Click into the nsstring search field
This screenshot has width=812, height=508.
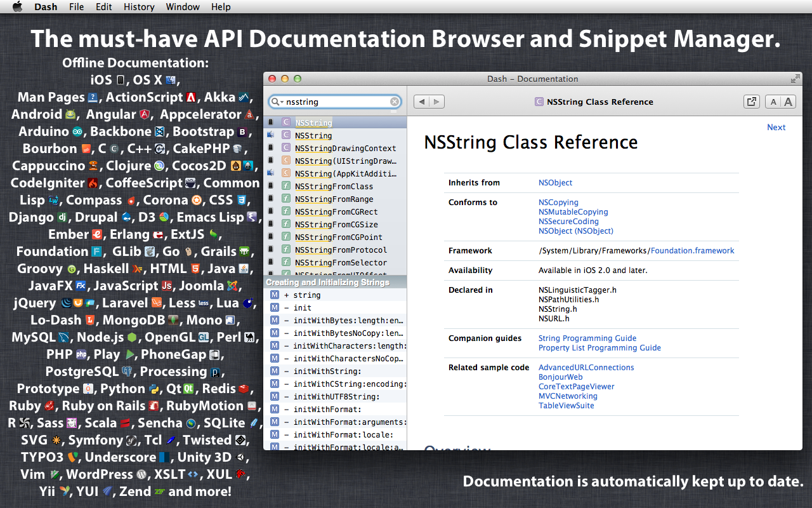coord(335,102)
